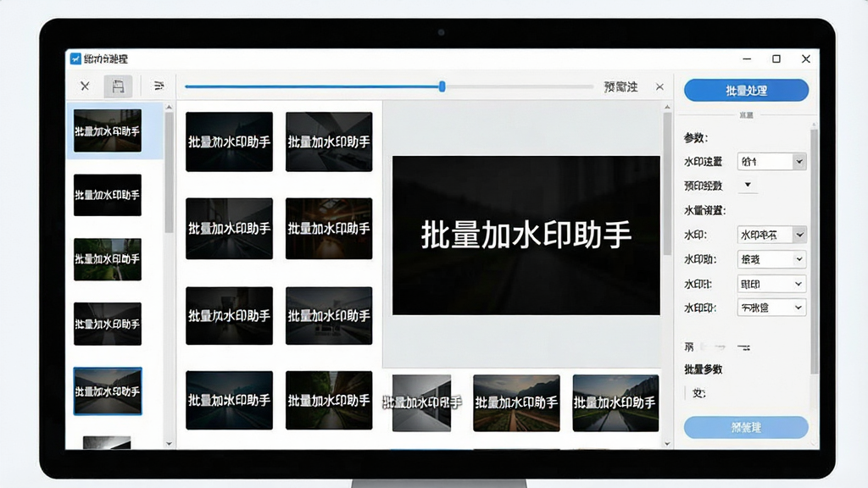Open the 水印: dropdown

point(771,235)
